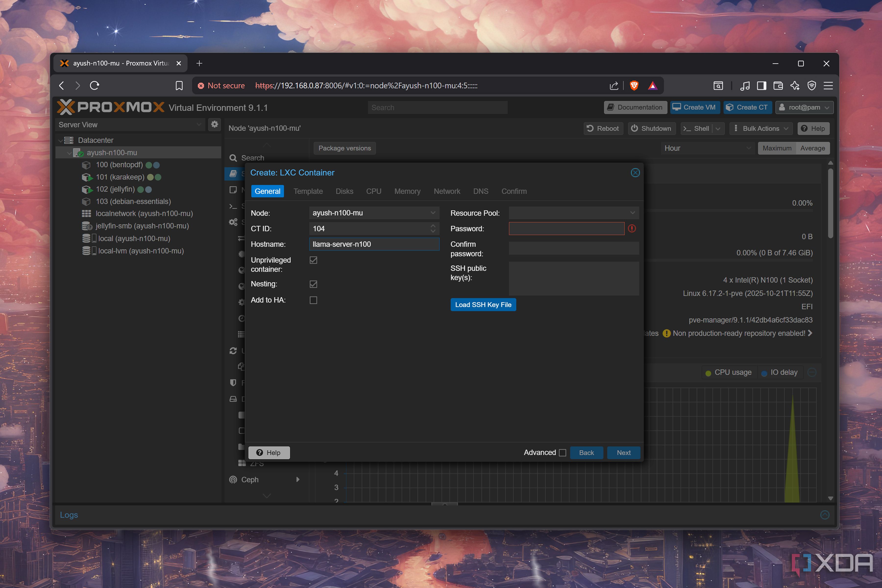Click the music playlist icon in browser toolbar
Viewport: 882px width, 588px height.
[745, 86]
